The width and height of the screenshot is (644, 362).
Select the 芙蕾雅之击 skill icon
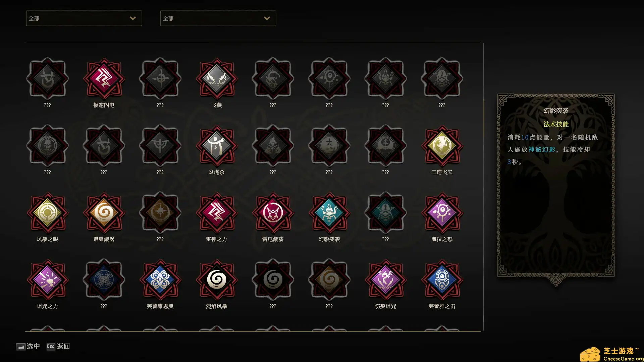pos(442,280)
